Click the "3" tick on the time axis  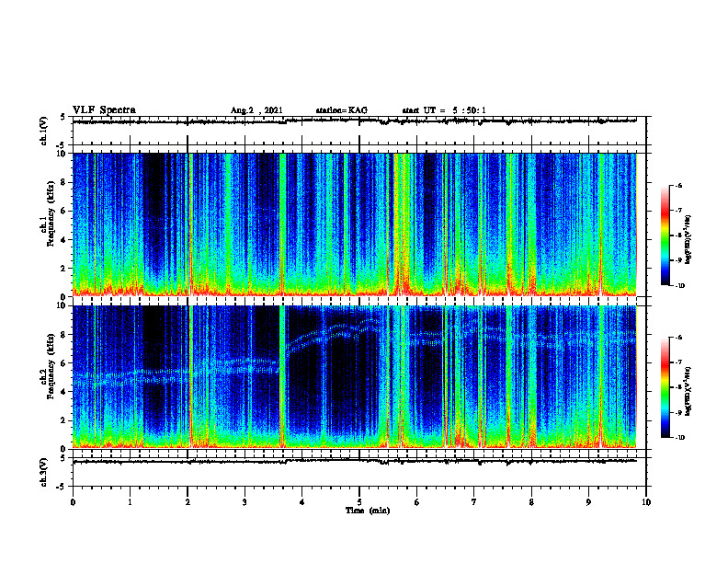pyautogui.click(x=245, y=502)
